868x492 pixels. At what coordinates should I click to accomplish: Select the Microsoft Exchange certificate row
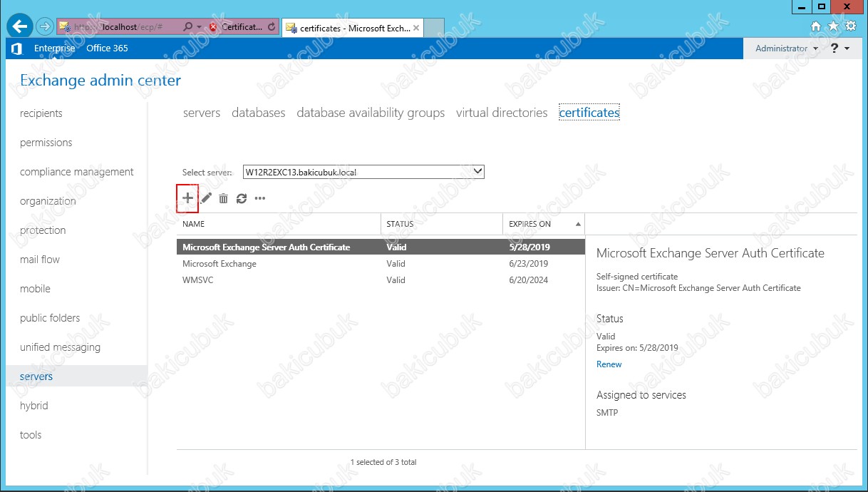[381, 264]
